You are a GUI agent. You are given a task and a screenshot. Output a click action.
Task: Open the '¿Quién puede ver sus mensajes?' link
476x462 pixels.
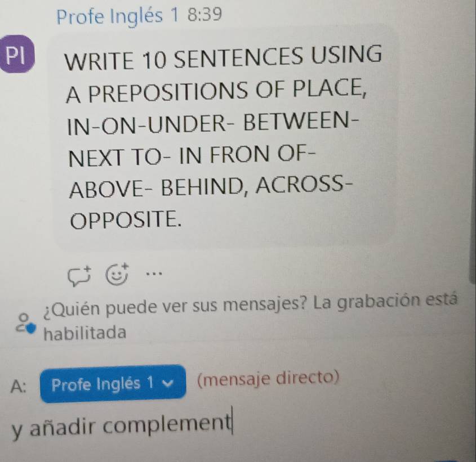click(174, 306)
